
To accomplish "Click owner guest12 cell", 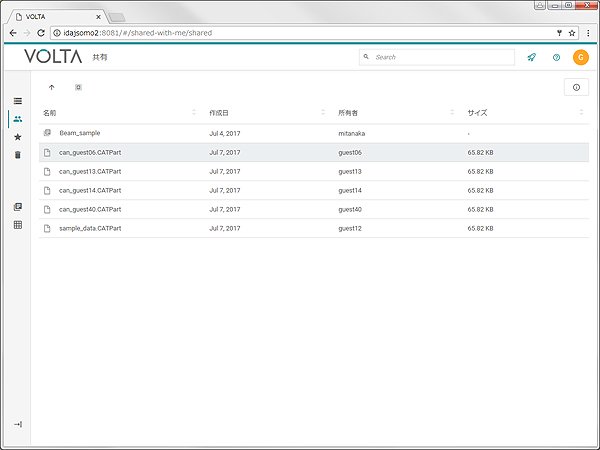I will coord(350,228).
